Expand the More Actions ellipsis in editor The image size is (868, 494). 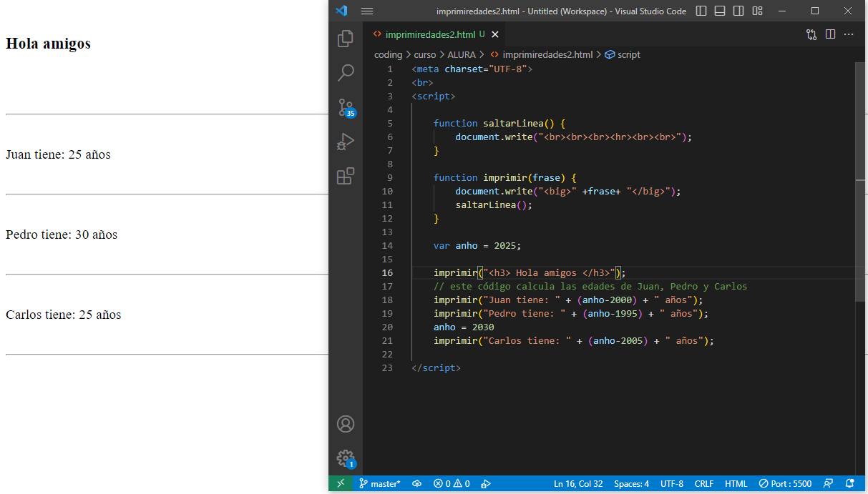(x=849, y=34)
